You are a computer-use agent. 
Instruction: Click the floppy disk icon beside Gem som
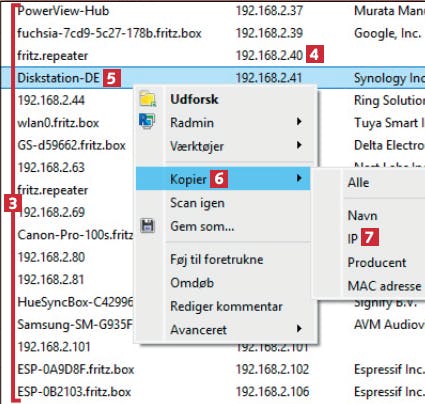pos(148,226)
